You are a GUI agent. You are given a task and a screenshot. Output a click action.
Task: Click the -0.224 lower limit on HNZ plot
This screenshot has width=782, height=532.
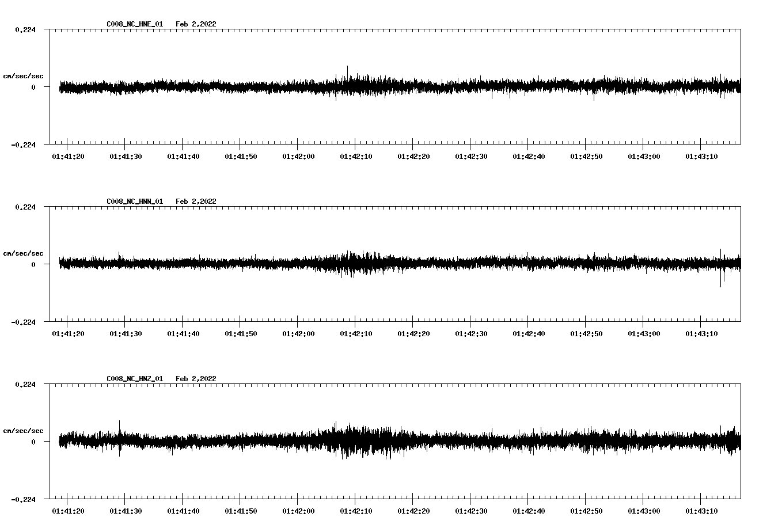(23, 500)
